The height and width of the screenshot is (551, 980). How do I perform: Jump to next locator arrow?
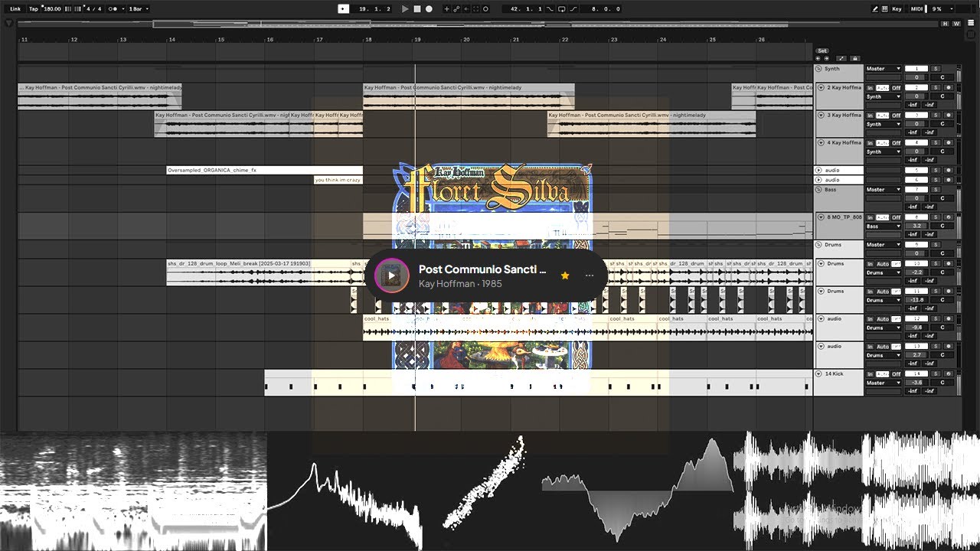(x=826, y=58)
